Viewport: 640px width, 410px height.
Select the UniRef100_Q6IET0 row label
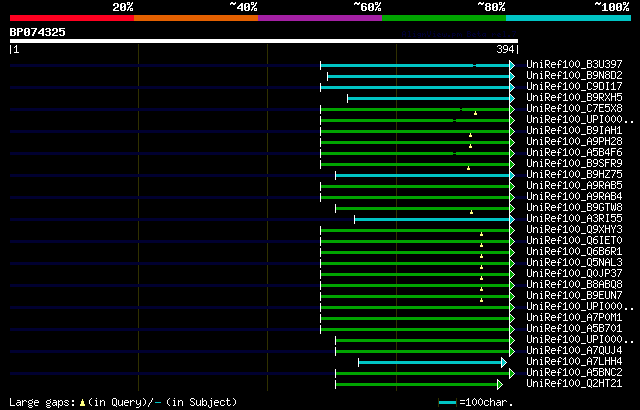[x=574, y=241]
